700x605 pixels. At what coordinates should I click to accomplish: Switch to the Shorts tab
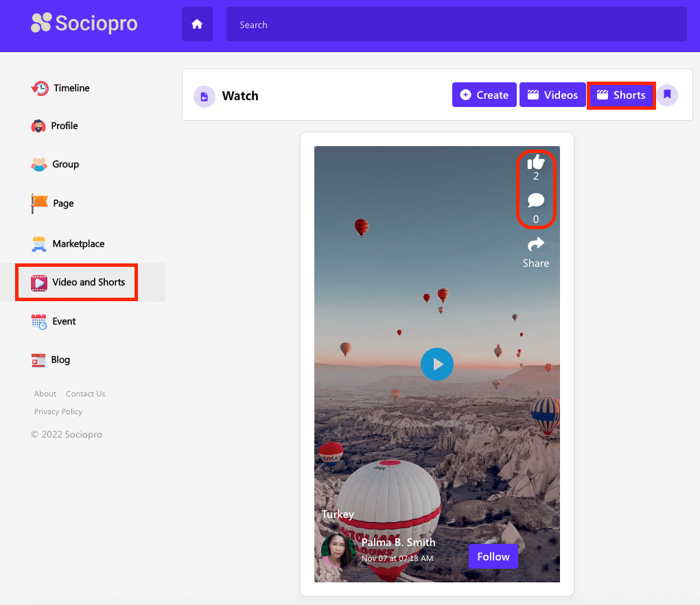(x=621, y=95)
